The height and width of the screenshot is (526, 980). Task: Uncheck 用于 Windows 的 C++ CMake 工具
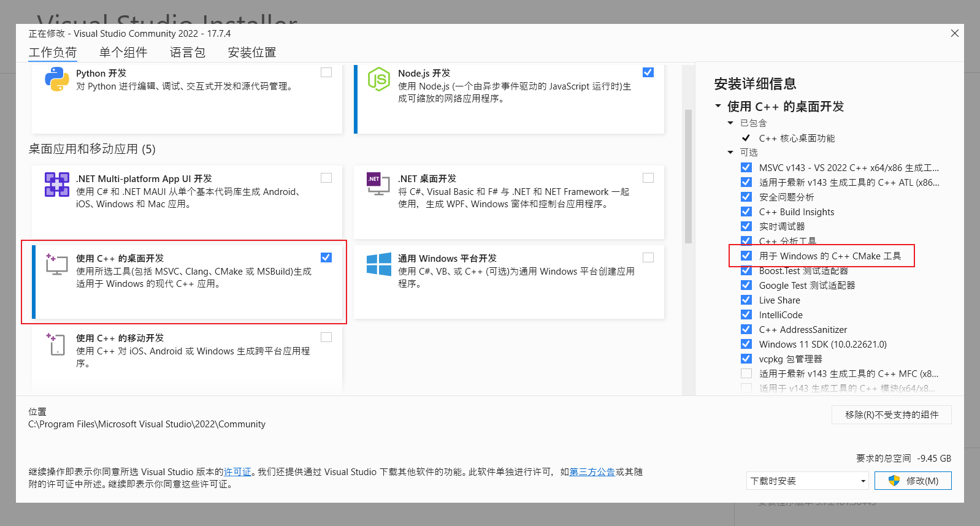coord(746,256)
